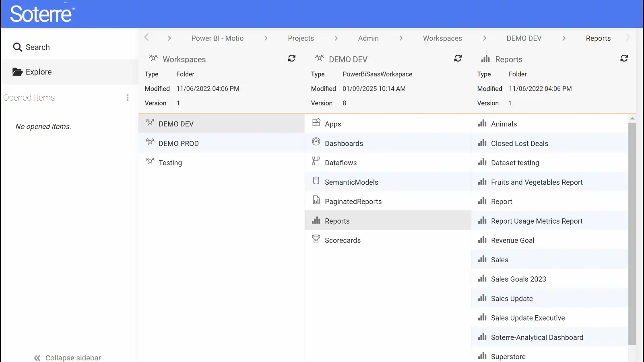644x362 pixels.
Task: Collapse the sidebar
Action: point(68,358)
